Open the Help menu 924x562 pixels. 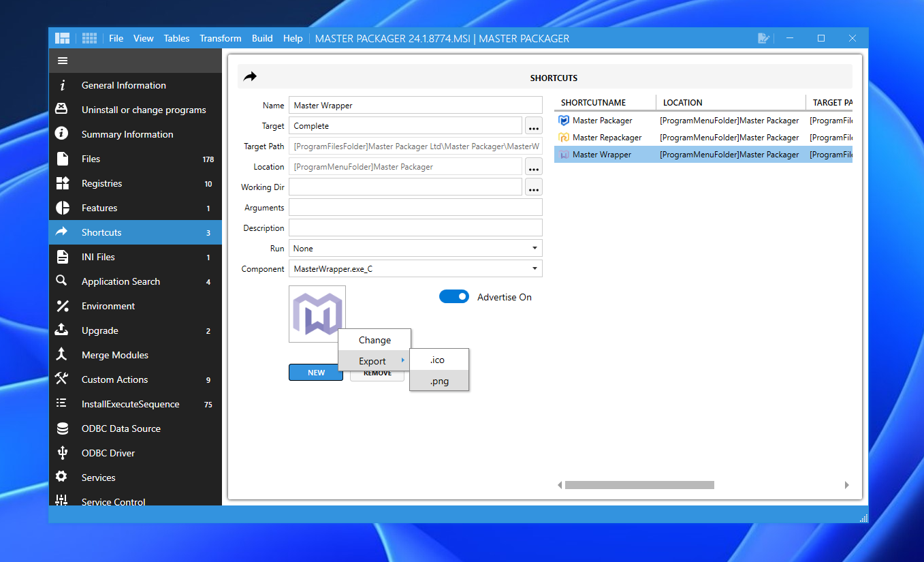coord(293,38)
